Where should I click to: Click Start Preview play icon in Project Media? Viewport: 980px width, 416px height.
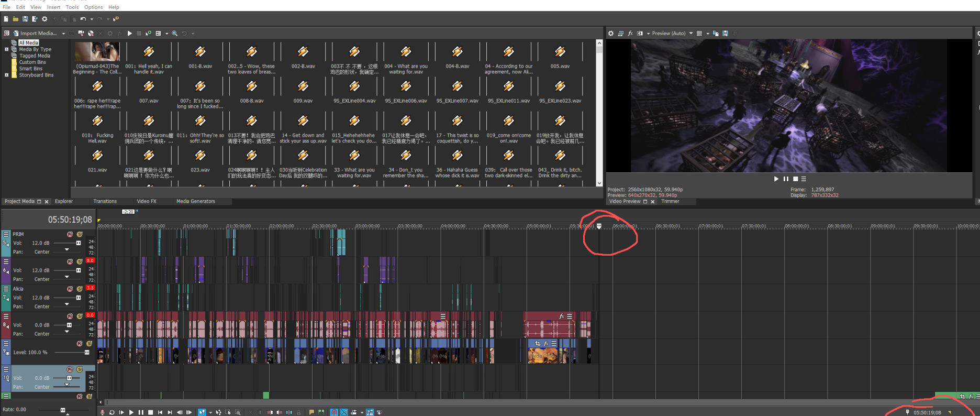coord(129,34)
